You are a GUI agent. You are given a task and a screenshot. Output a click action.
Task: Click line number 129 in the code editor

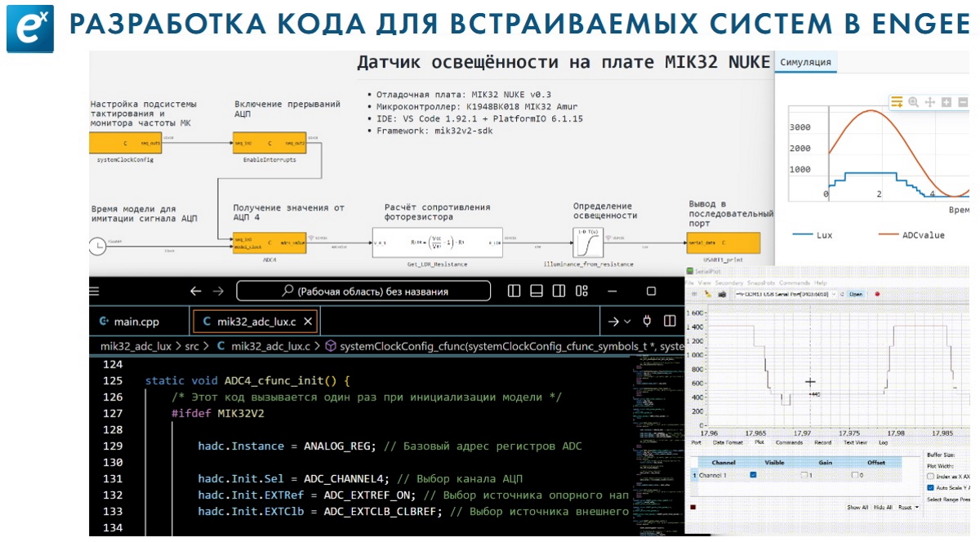click(114, 446)
